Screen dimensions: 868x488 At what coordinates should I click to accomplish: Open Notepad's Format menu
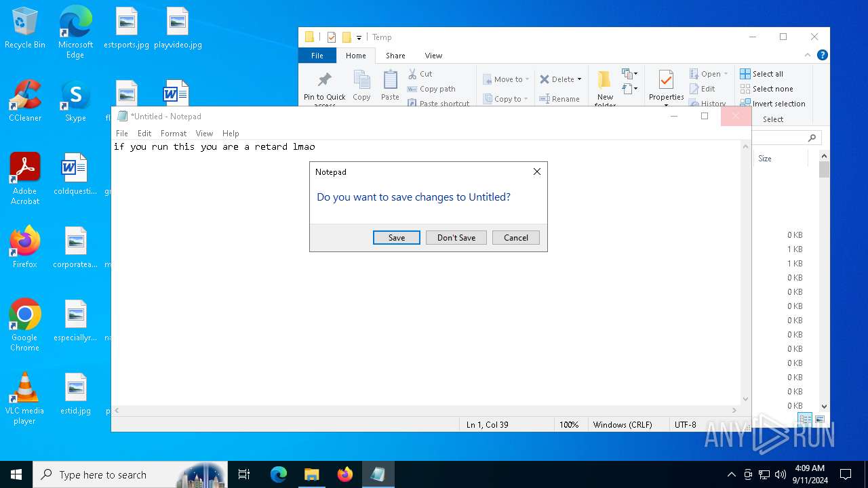tap(174, 134)
